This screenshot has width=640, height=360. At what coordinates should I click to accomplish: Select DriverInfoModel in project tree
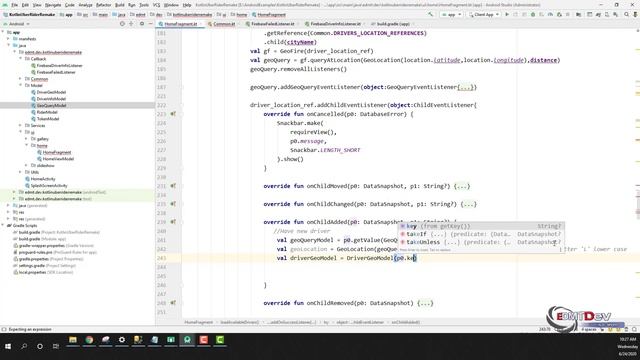[51, 99]
